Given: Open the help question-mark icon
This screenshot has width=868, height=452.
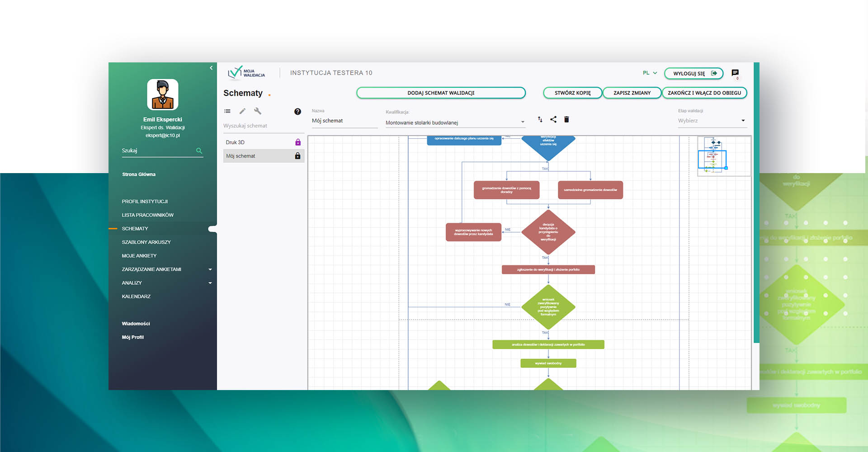Looking at the screenshot, I should (297, 112).
